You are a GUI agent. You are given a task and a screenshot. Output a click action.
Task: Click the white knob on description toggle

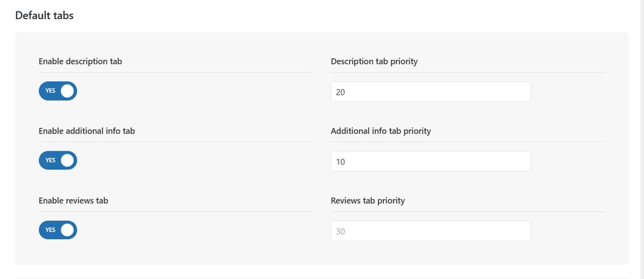[x=67, y=91]
